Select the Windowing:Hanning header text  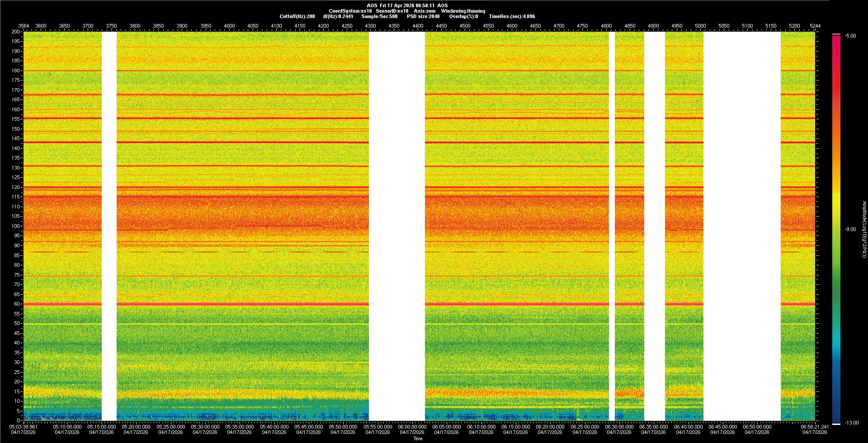pyautogui.click(x=463, y=11)
